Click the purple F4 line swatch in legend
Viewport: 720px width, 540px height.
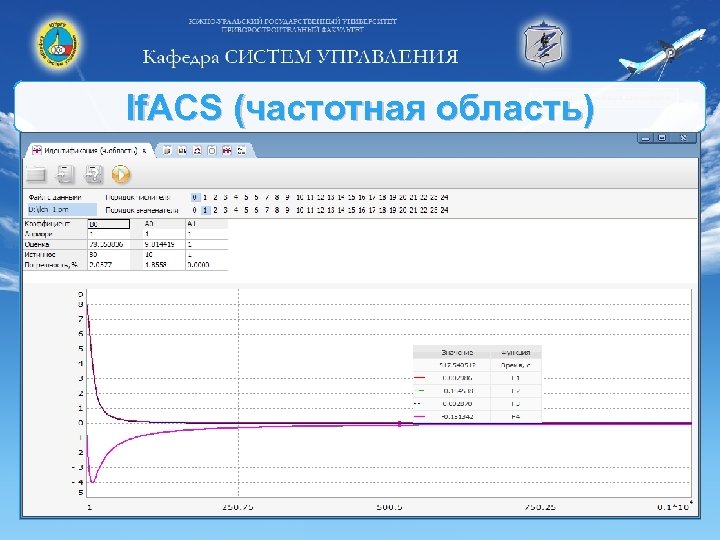point(419,416)
